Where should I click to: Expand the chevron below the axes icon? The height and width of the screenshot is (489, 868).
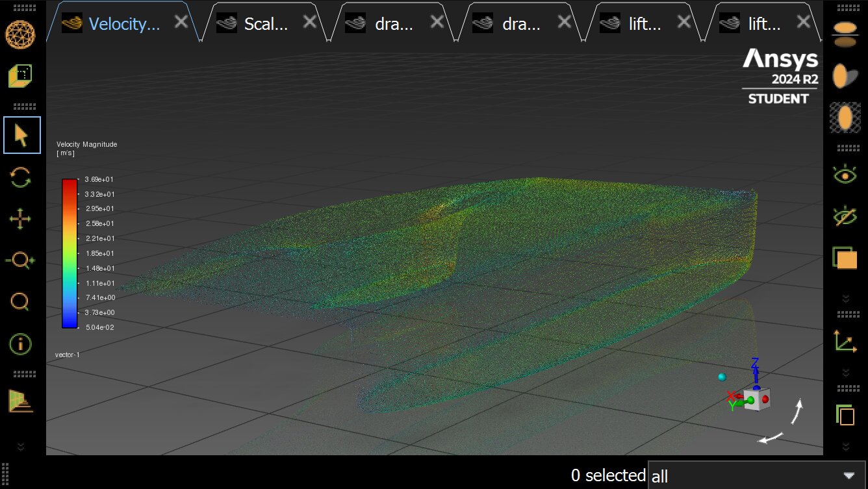pyautogui.click(x=845, y=373)
